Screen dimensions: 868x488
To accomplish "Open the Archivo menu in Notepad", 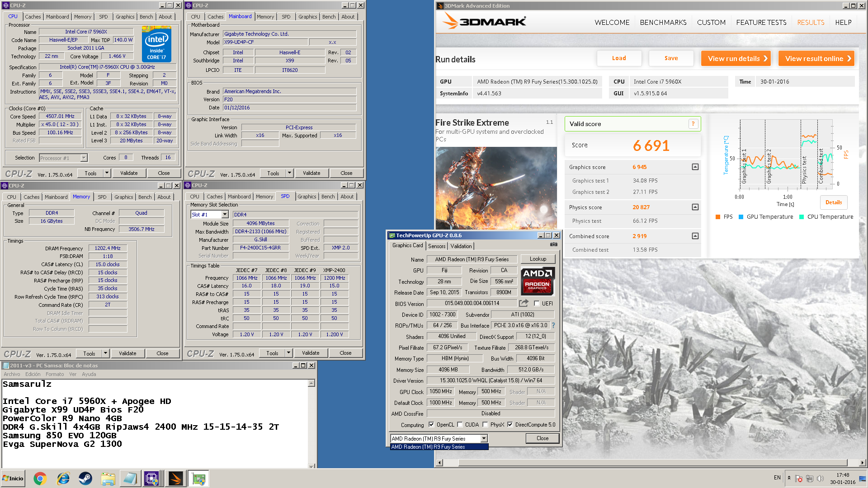I will (12, 374).
